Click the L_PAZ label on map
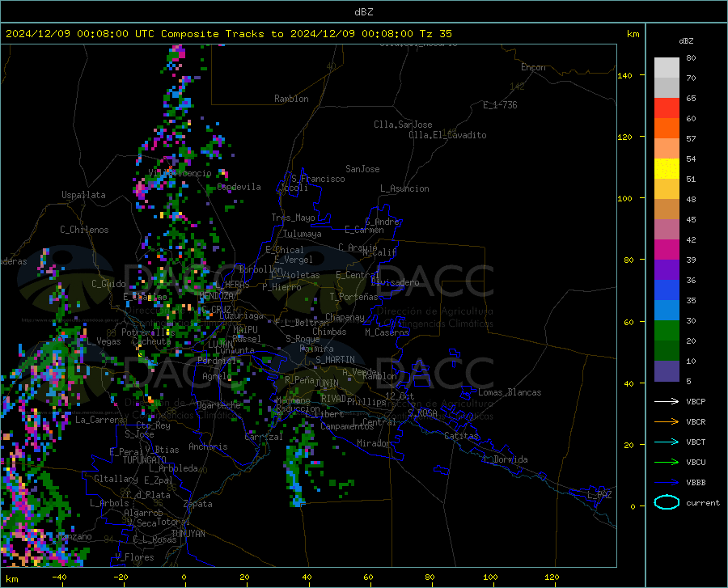The image size is (728, 588). coord(599,495)
